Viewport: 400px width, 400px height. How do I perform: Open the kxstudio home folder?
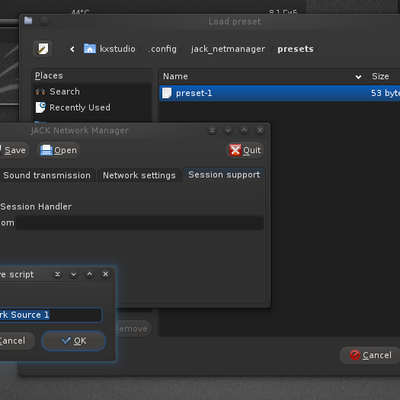(x=110, y=49)
